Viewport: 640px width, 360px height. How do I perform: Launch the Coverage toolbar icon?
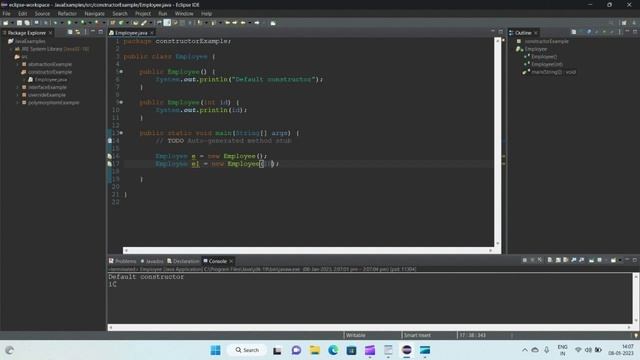(x=83, y=23)
